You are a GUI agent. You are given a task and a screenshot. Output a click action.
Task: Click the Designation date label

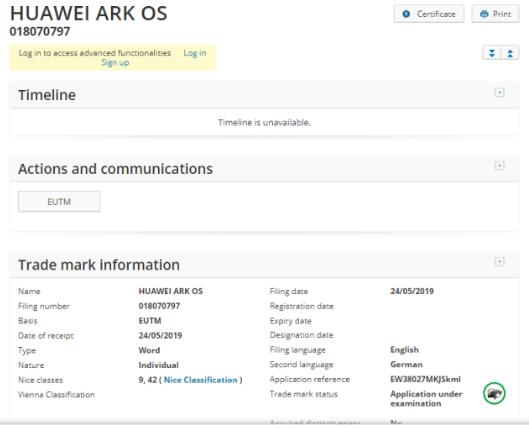click(x=302, y=335)
